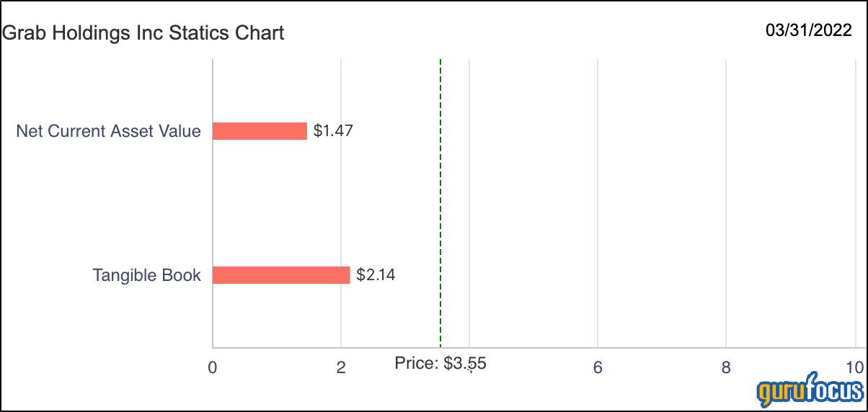The height and width of the screenshot is (412, 868).
Task: Click the Tangible Book axis label
Action: click(147, 275)
